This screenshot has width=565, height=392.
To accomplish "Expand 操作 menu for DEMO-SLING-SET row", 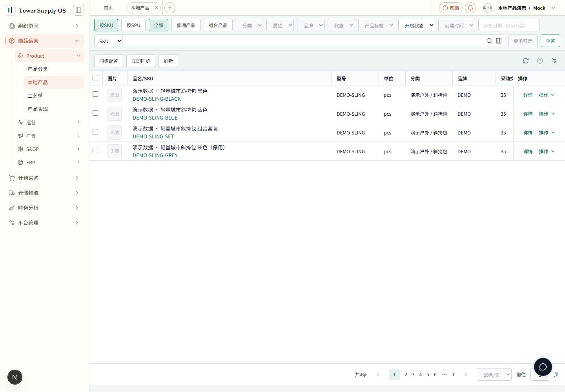I will 547,132.
